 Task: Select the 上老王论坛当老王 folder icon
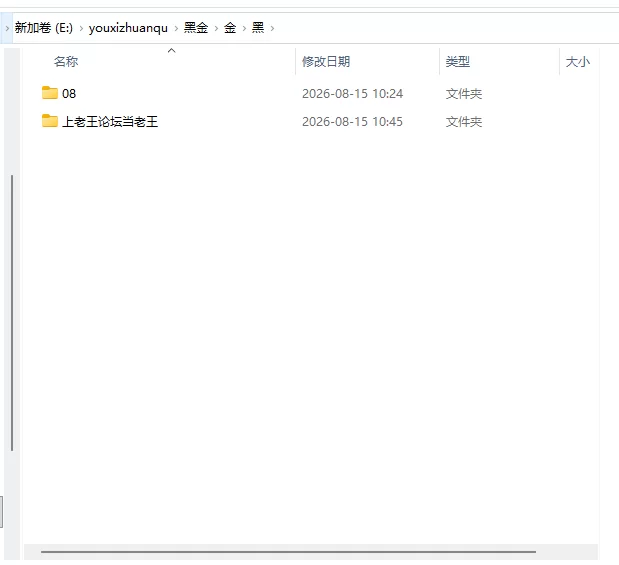pos(50,121)
